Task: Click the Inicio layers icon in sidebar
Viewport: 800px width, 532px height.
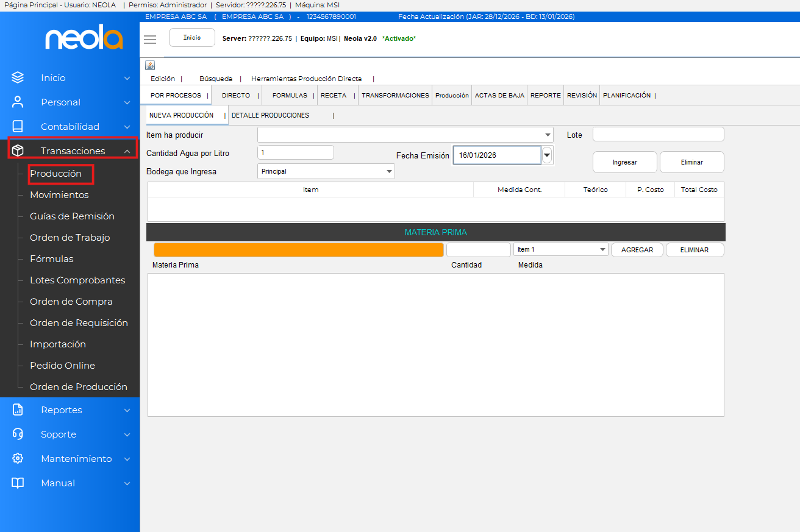Action: pyautogui.click(x=18, y=78)
